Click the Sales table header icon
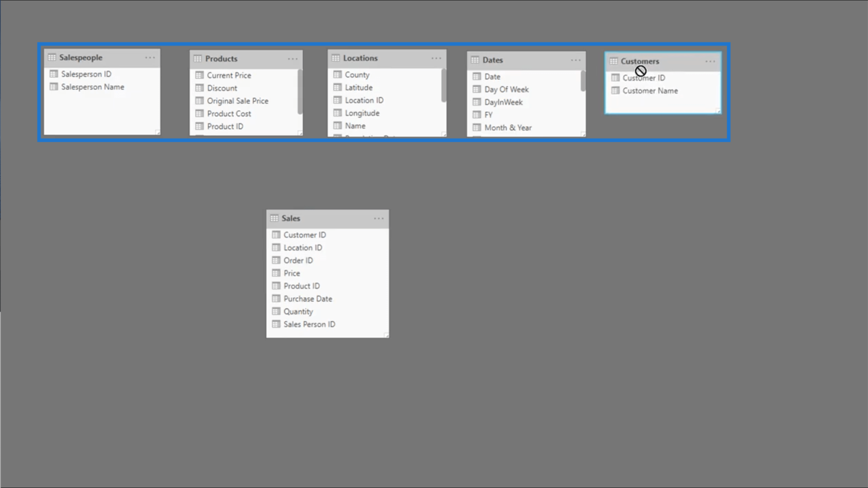This screenshot has width=868, height=488. pos(274,218)
